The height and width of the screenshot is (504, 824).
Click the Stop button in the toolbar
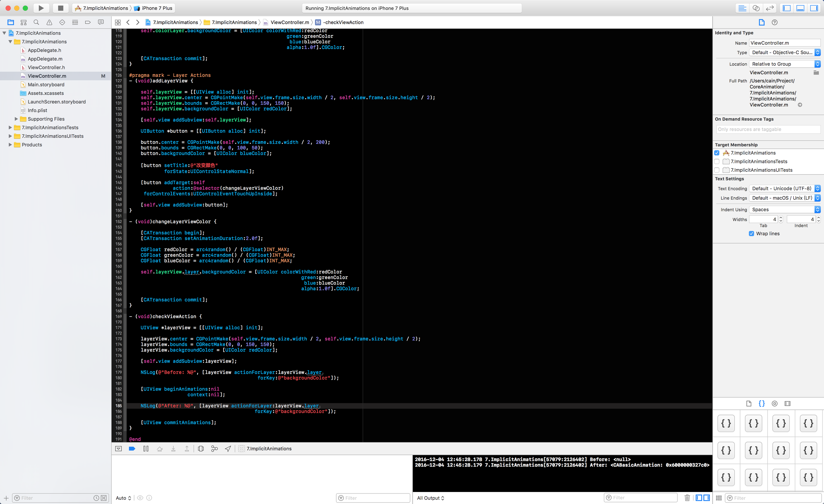[60, 8]
